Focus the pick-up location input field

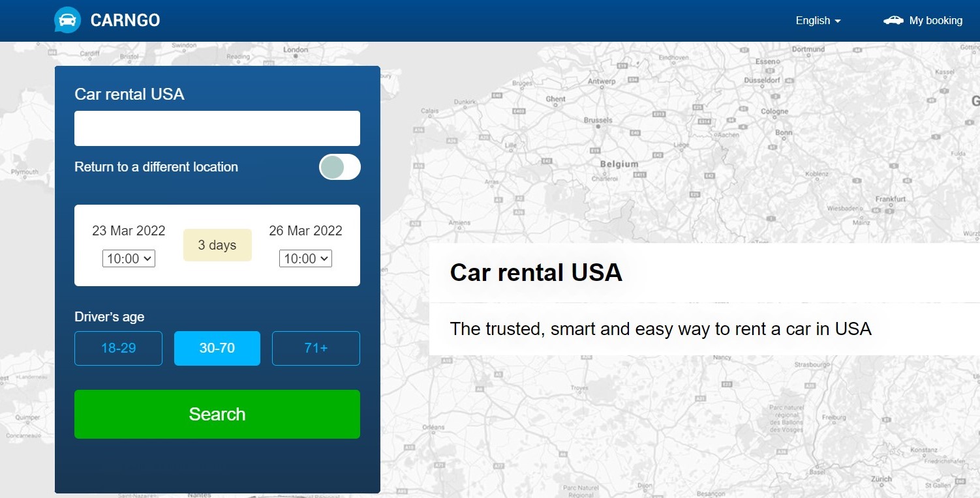click(217, 128)
